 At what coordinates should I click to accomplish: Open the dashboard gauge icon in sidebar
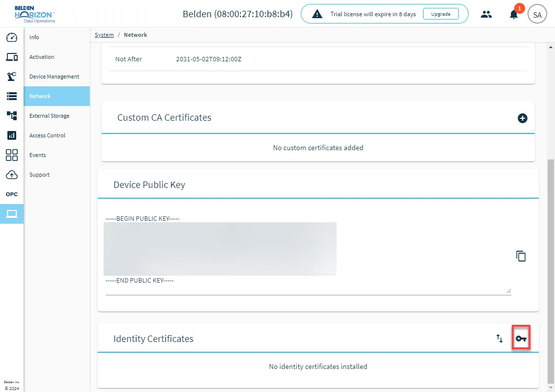[12, 37]
